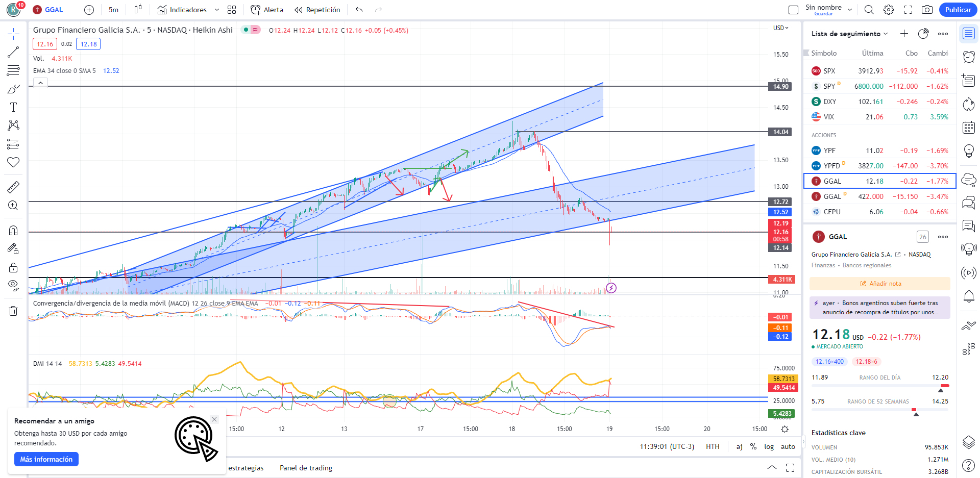The width and height of the screenshot is (980, 478).
Task: Open the notifications bell panel
Action: 968,296
